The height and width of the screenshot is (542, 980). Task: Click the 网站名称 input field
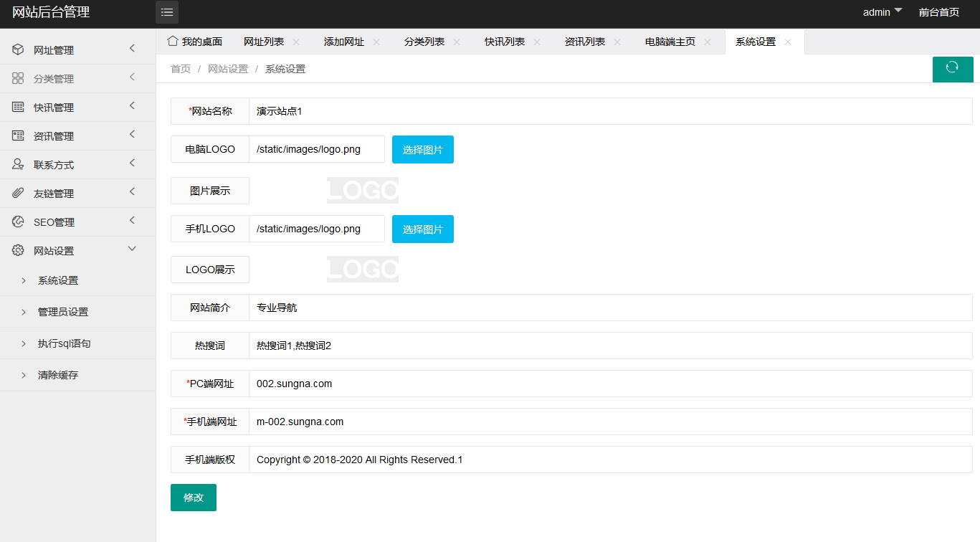(609, 111)
